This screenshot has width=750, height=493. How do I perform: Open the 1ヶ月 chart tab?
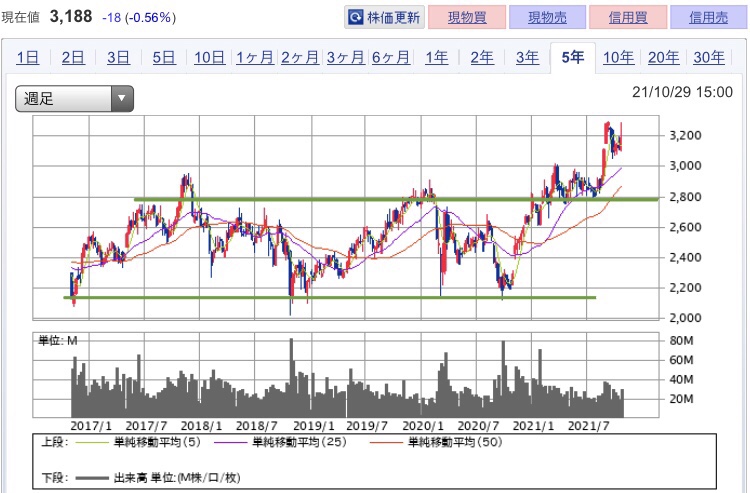(254, 57)
